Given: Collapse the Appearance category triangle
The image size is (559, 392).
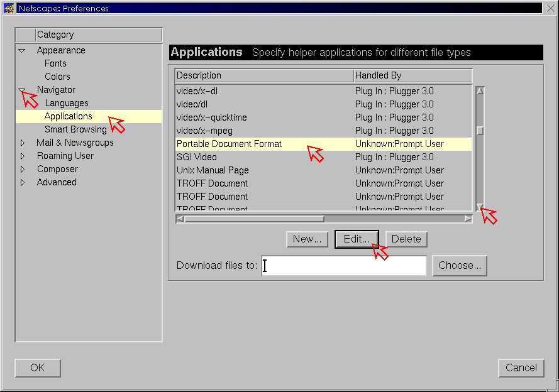Looking at the screenshot, I should [22, 50].
